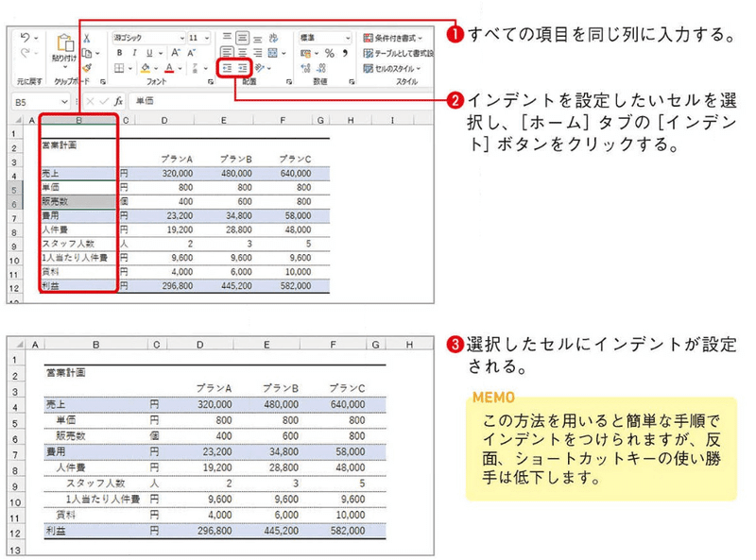Screen dimensions: 756x560
Task: Click the formula bar showing 単価
Action: click(281, 102)
